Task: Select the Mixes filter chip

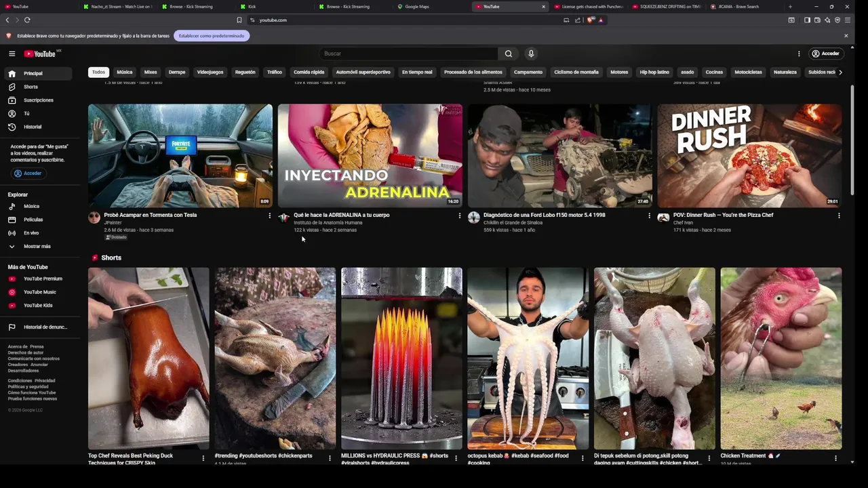Action: click(151, 72)
